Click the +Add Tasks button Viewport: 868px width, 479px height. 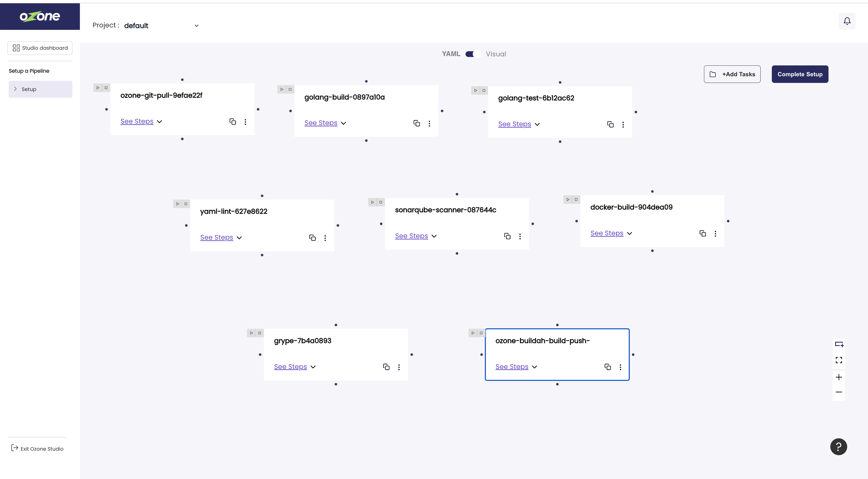pos(732,74)
